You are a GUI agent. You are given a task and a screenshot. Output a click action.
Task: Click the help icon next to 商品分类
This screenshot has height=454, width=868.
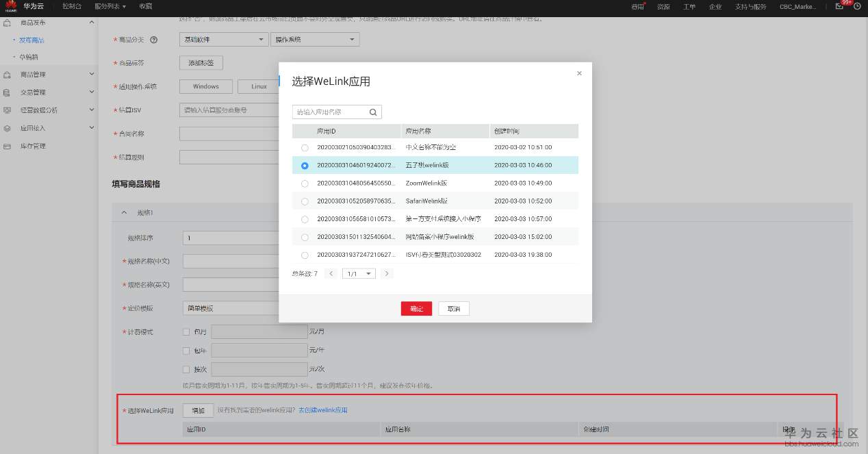coord(154,40)
